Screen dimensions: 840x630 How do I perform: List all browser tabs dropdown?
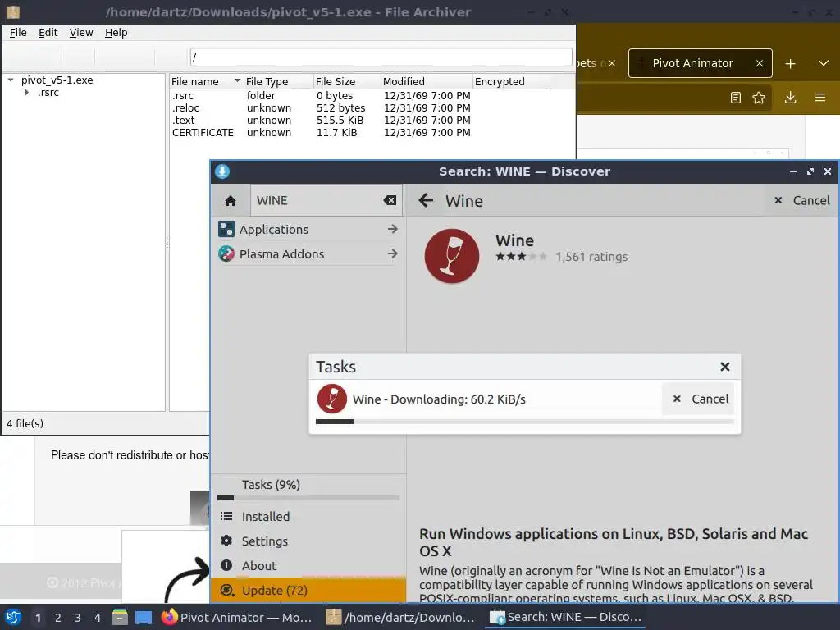tap(824, 63)
